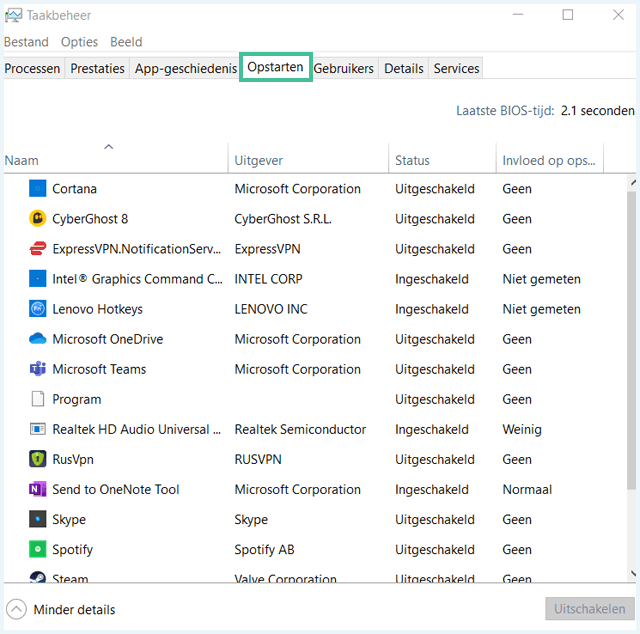Screen dimensions: 640x634
Task: Select the Program entry
Action: 76,399
